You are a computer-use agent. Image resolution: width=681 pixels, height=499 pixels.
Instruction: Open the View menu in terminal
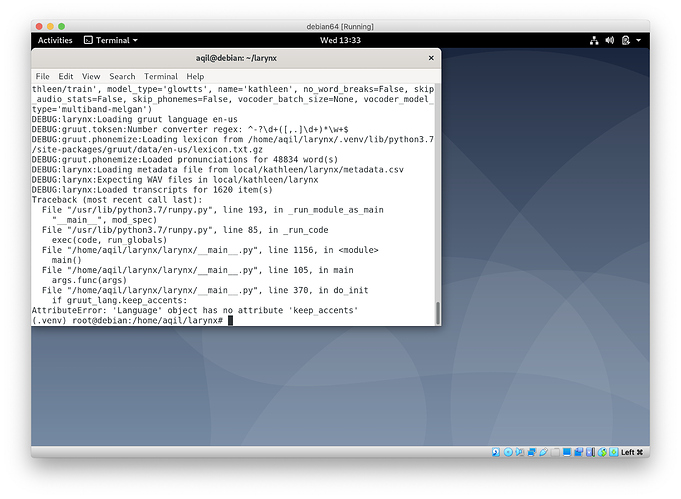click(x=91, y=76)
